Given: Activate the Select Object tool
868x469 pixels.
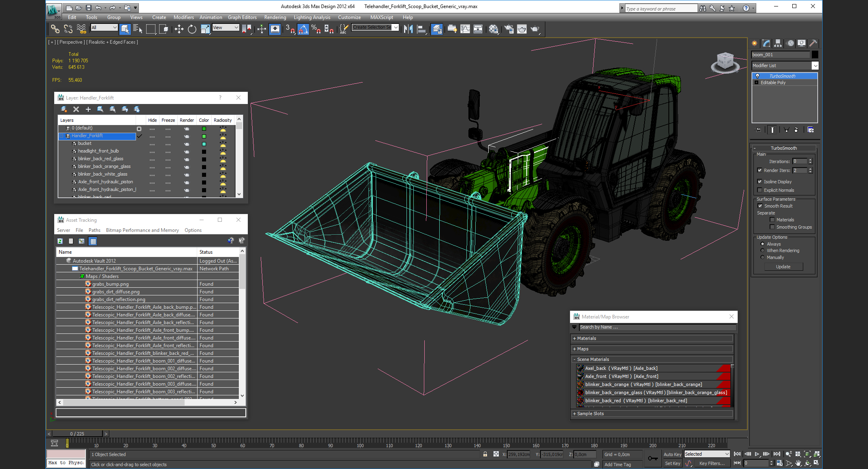Looking at the screenshot, I should coord(125,29).
